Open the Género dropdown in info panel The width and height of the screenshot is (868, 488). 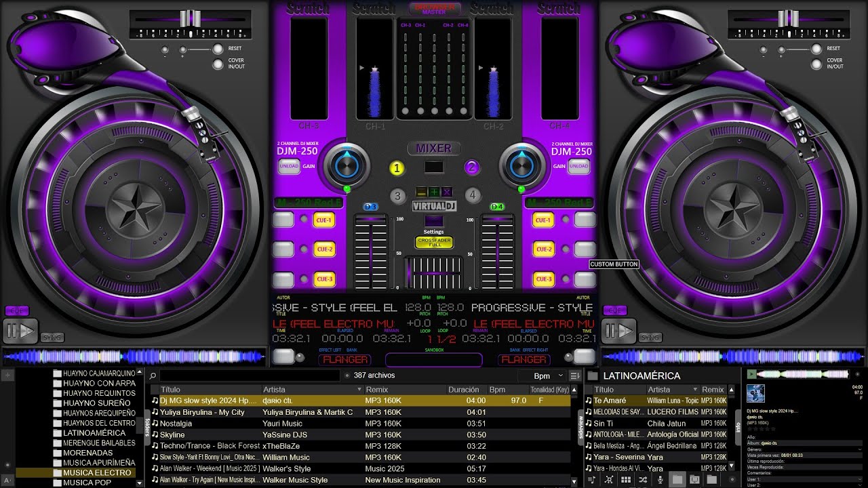[x=860, y=449]
